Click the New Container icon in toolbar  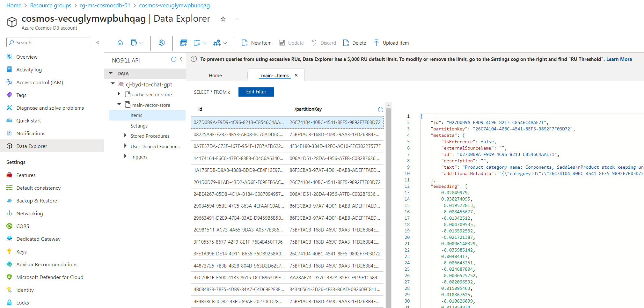click(x=134, y=43)
